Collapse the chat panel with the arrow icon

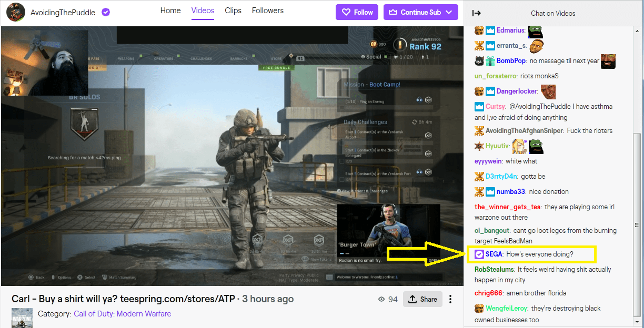click(476, 13)
